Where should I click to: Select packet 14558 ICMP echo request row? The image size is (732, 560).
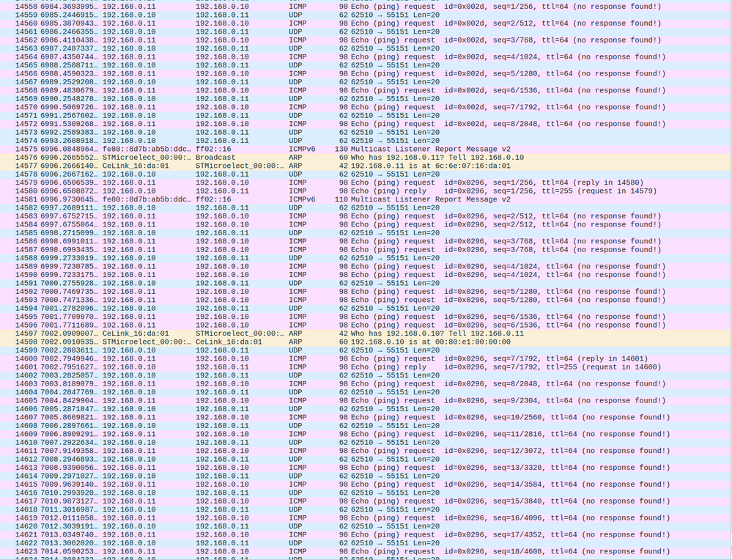point(366,7)
